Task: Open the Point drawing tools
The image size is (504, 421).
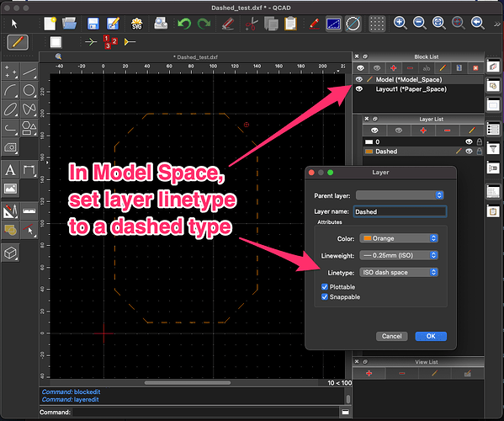Action: (10, 72)
